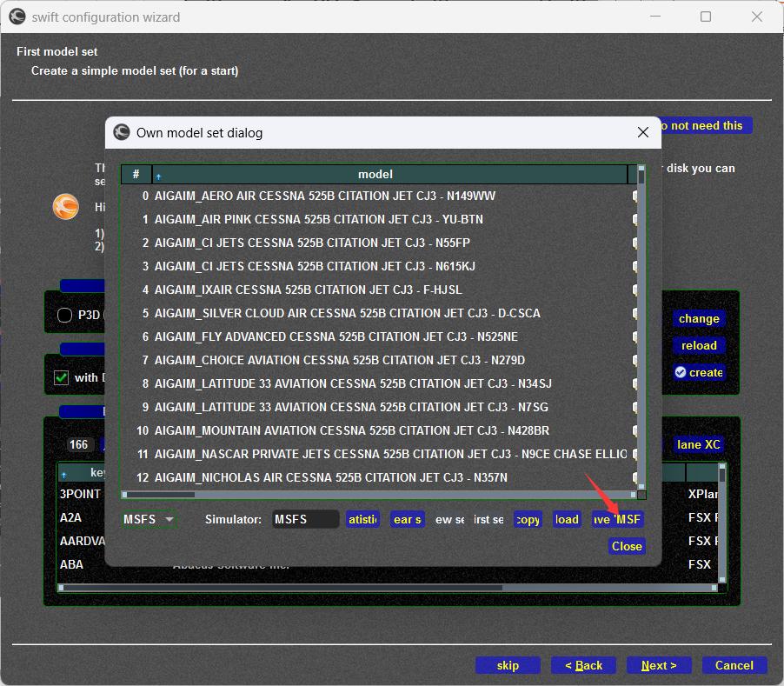Image resolution: width=784 pixels, height=686 pixels.
Task: Click the Cancel button
Action: (x=734, y=665)
